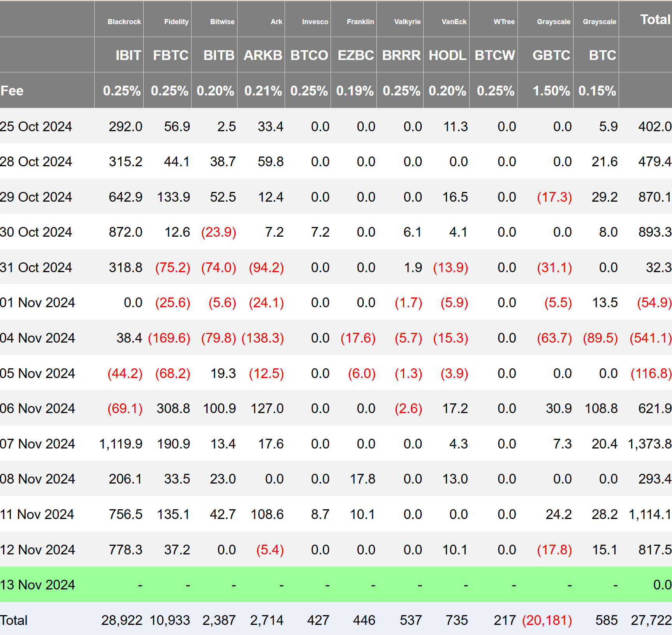Click ARKB outflow (94.2) on 31 Oct
This screenshot has width=672, height=635.
(266, 267)
